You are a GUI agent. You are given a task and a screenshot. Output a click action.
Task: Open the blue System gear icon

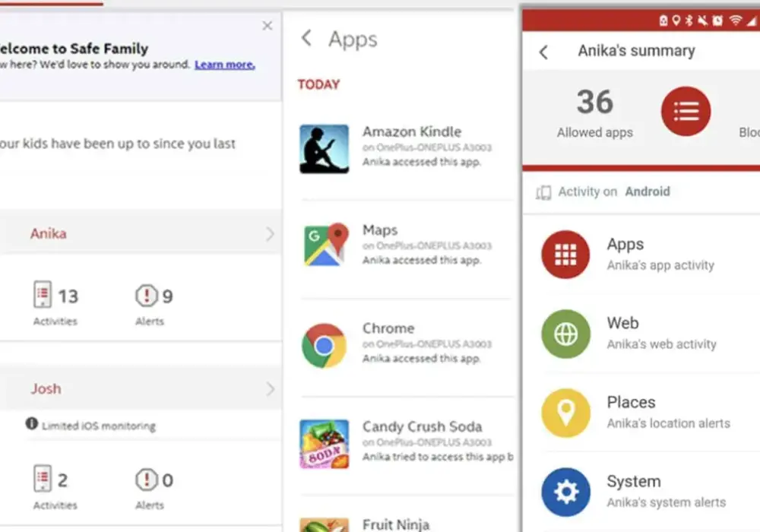(565, 492)
